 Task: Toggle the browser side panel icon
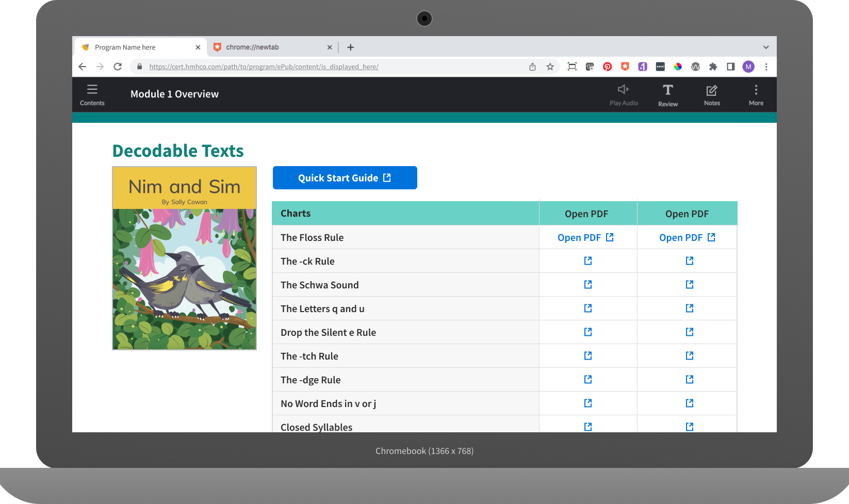click(730, 67)
